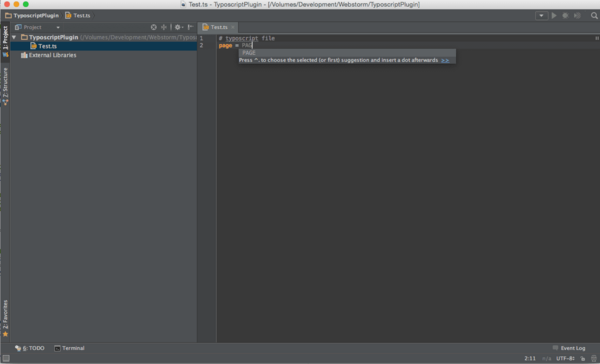Screen dimensions: 600x364
Task: Collapse the TyposcriptPlugin project folder
Action: pos(14,37)
